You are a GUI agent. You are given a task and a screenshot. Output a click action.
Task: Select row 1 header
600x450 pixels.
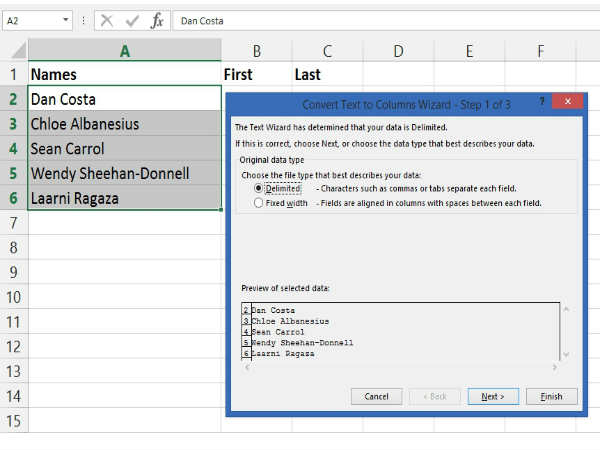14,74
